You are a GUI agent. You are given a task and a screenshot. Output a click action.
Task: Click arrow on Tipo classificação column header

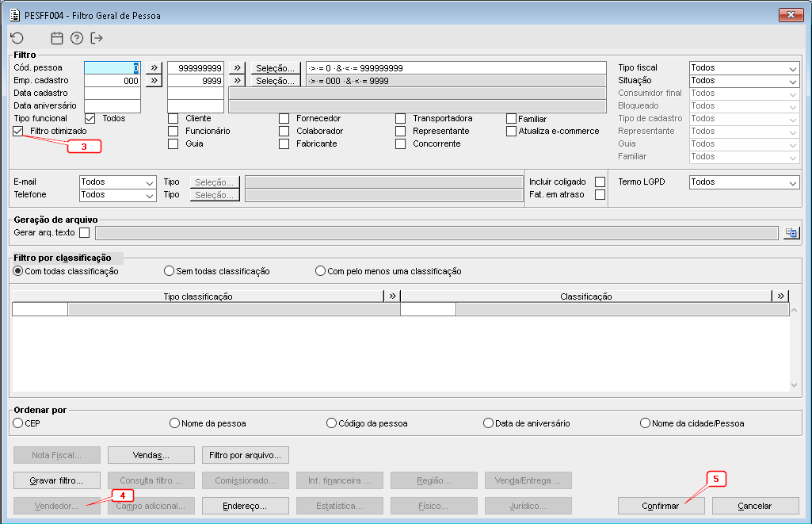coord(392,296)
